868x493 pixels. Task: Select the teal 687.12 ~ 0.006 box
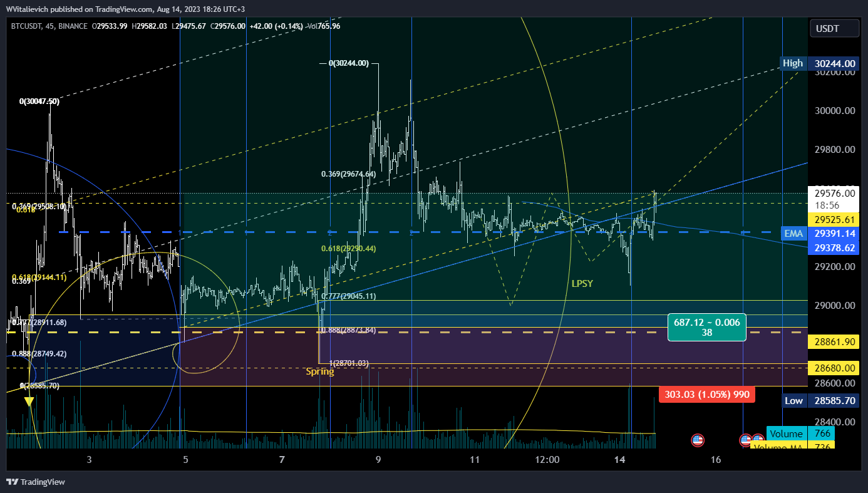point(707,327)
